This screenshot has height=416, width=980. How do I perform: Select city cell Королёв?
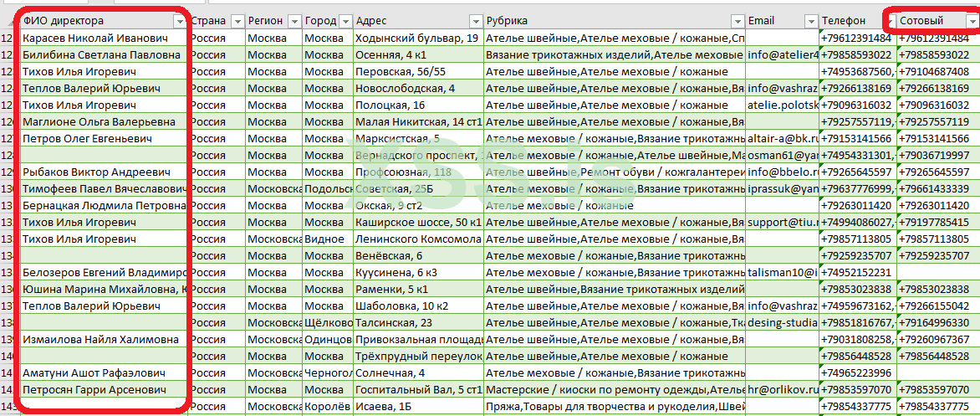[x=328, y=406]
